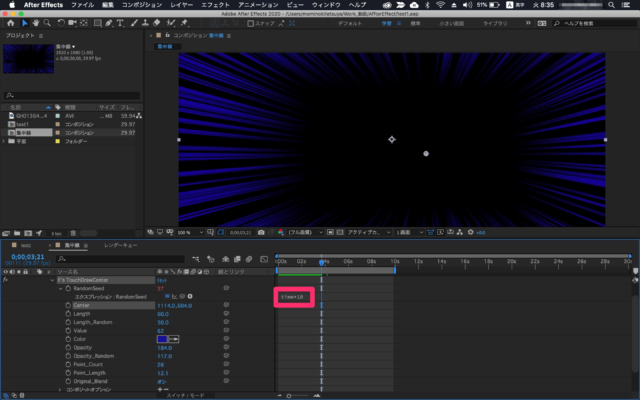Click the スイッチ / モード toggle button
This screenshot has width=640, height=400.
coord(186,395)
